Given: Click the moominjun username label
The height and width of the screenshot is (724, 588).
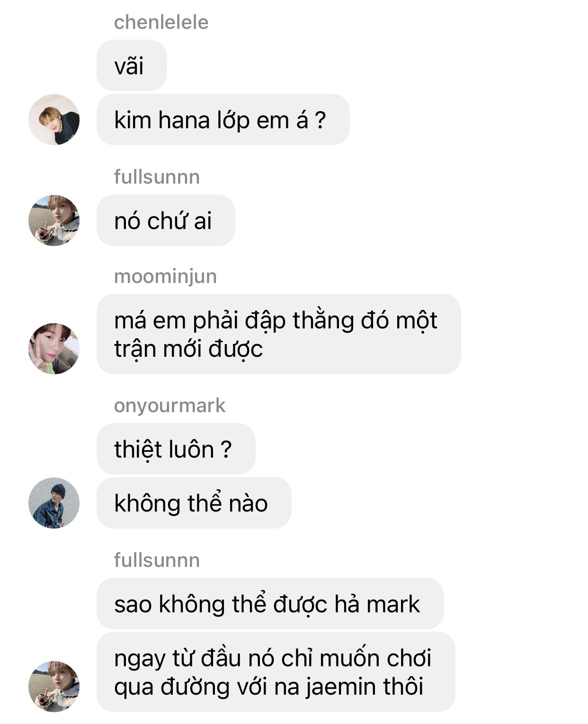Looking at the screenshot, I should (x=165, y=276).
